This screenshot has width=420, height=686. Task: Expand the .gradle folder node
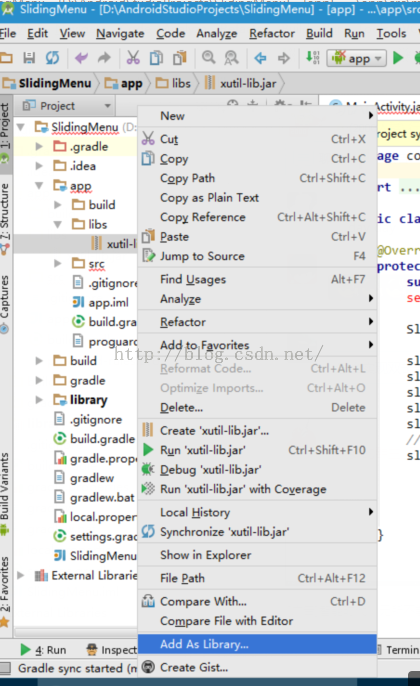39,146
